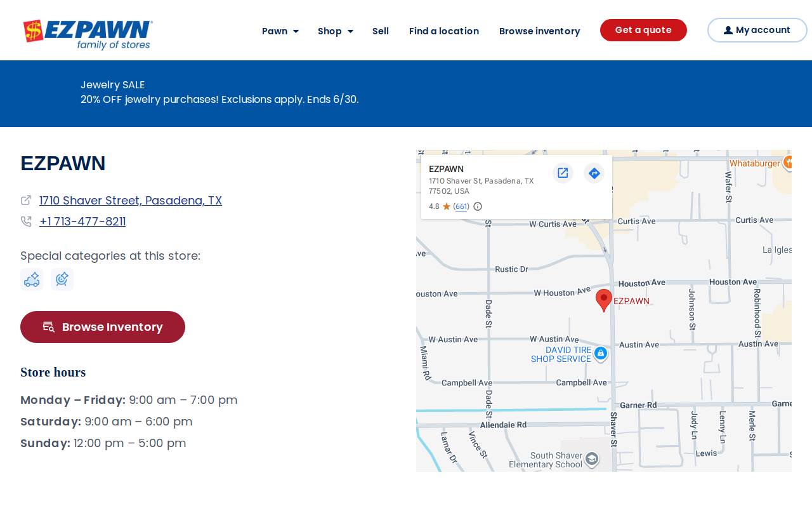Click the vehicle special category icon
Viewport: 812px width, 508px height.
(32, 279)
